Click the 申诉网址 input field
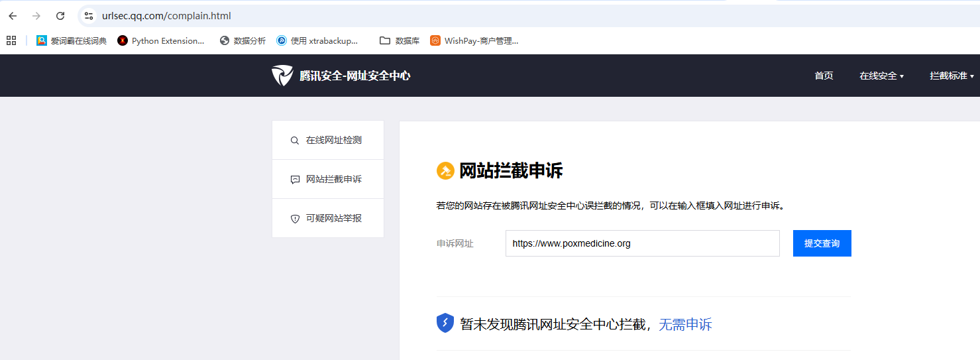 coord(642,243)
